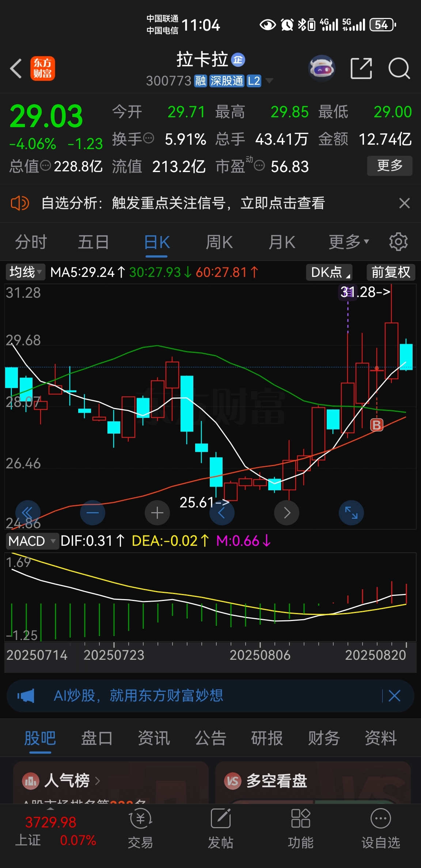The width and height of the screenshot is (421, 868).
Task: Tap the speaker alert icon
Action: pyautogui.click(x=20, y=203)
